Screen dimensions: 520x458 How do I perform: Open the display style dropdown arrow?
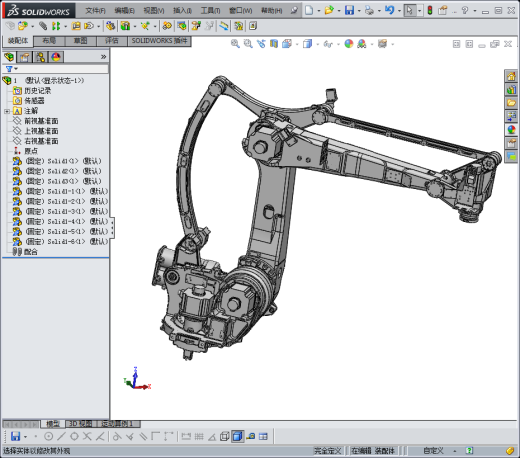317,44
